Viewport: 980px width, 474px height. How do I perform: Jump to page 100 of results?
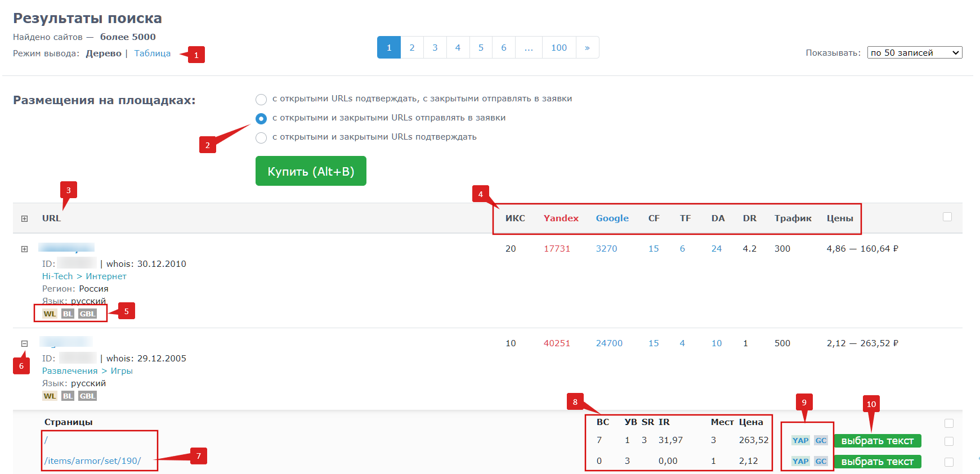[x=559, y=47]
